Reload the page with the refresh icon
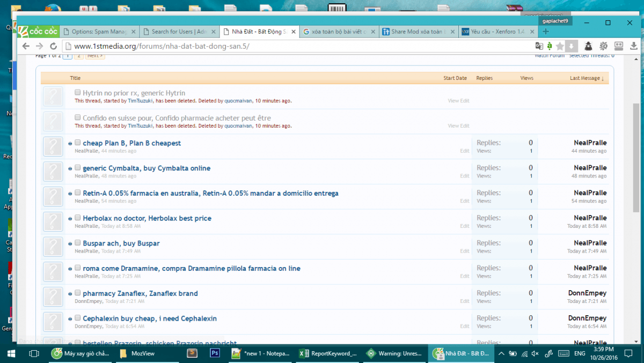Image resolution: width=644 pixels, height=363 pixels. tap(53, 46)
